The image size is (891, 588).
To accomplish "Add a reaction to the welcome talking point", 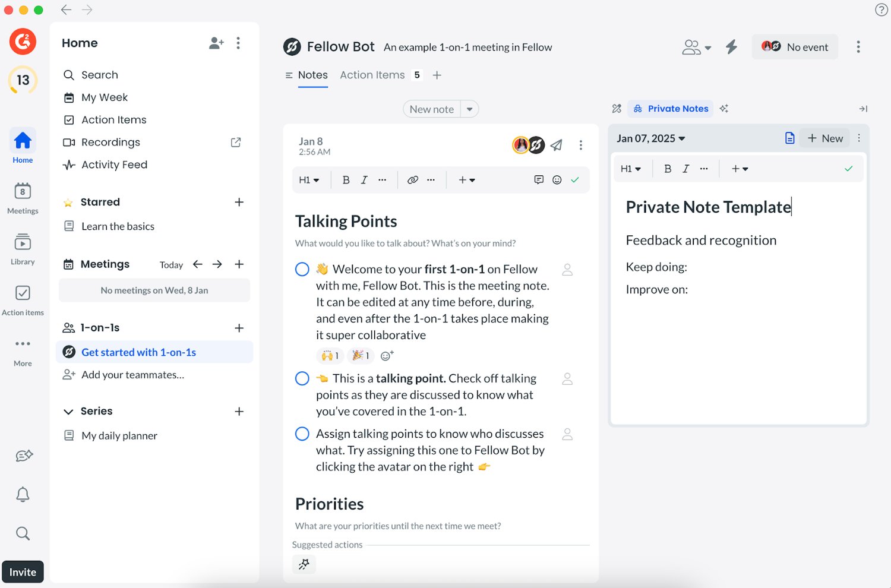I will (387, 356).
